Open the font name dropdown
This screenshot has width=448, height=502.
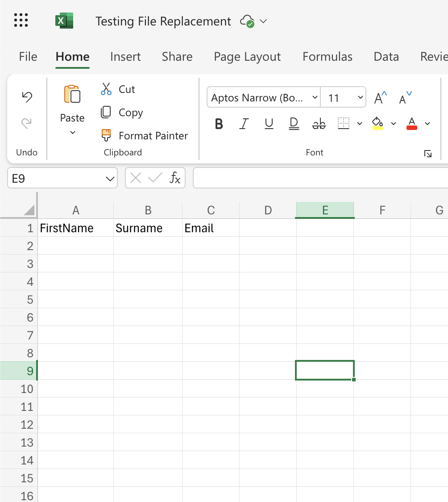click(x=315, y=97)
